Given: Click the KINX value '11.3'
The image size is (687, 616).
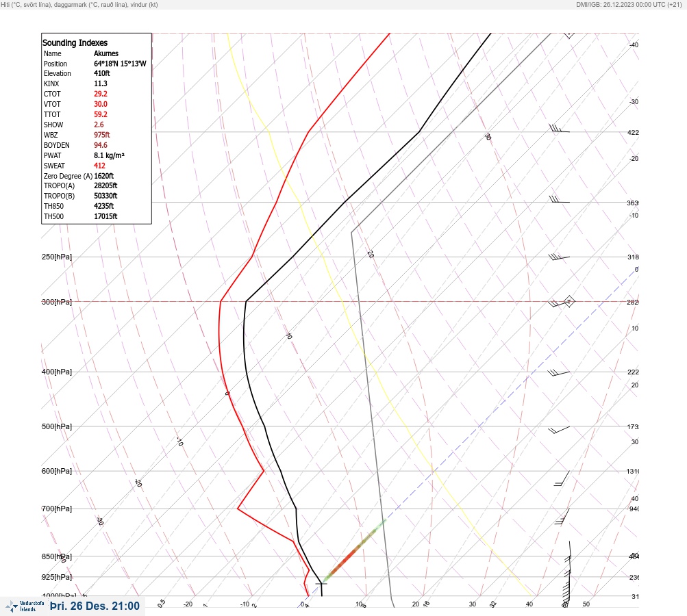Looking at the screenshot, I should click(x=100, y=84).
